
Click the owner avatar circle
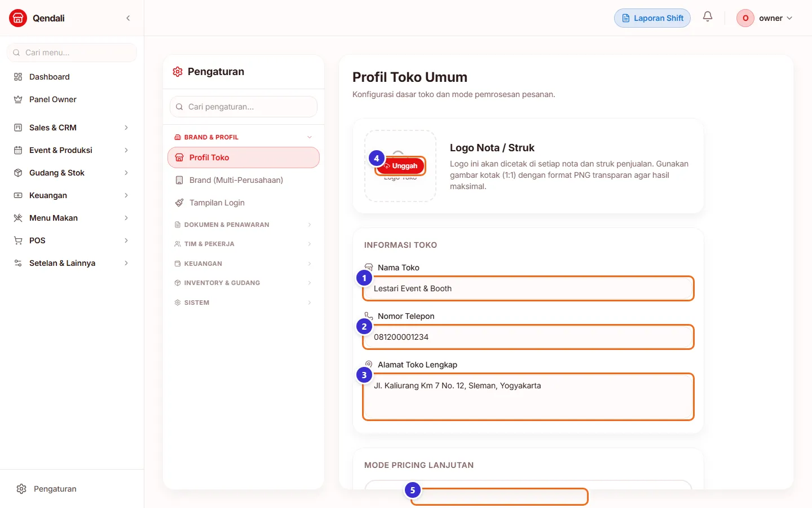coord(745,18)
